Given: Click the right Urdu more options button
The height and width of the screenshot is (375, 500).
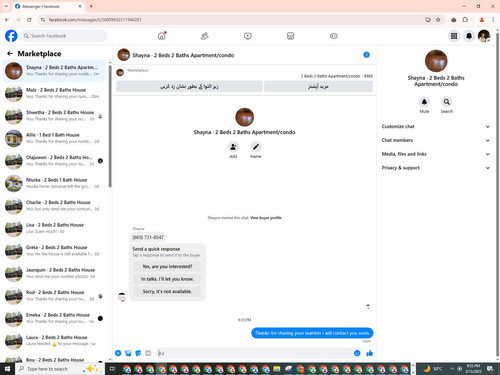Looking at the screenshot, I should (318, 86).
